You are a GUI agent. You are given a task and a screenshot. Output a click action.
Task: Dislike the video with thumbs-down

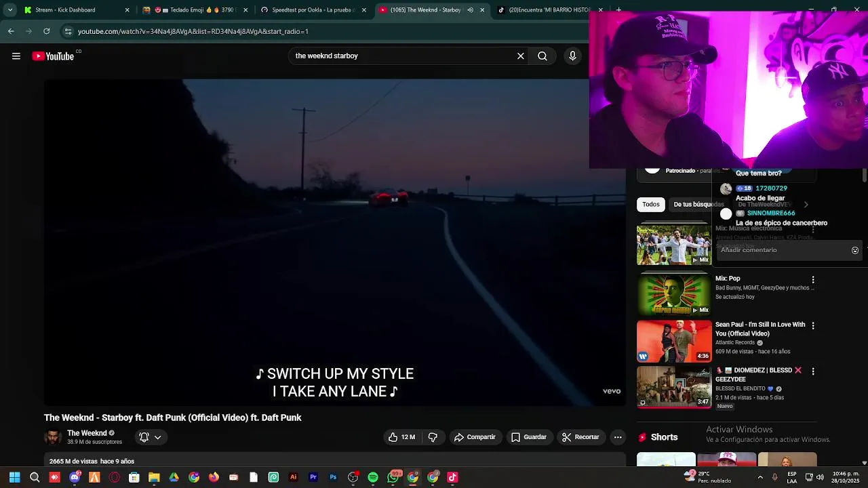tap(433, 437)
